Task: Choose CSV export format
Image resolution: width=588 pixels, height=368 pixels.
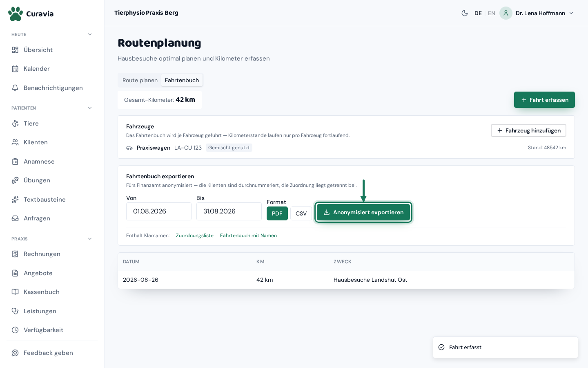Action: [x=301, y=213]
